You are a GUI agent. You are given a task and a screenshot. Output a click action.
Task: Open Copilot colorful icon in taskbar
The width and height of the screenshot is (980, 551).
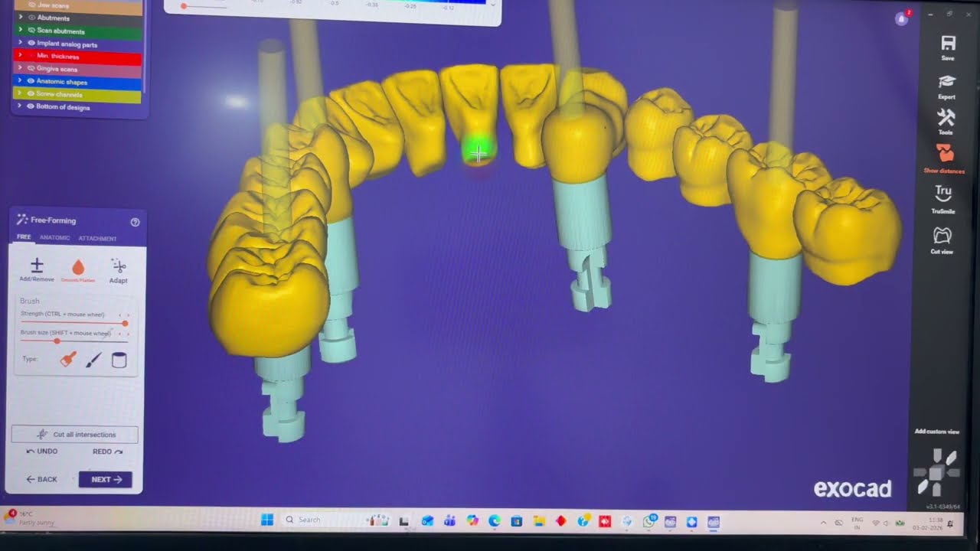pos(472,521)
